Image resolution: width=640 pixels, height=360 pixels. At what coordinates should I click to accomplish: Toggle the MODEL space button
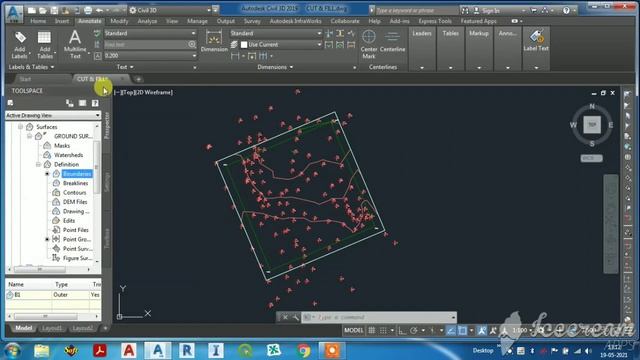click(x=353, y=330)
